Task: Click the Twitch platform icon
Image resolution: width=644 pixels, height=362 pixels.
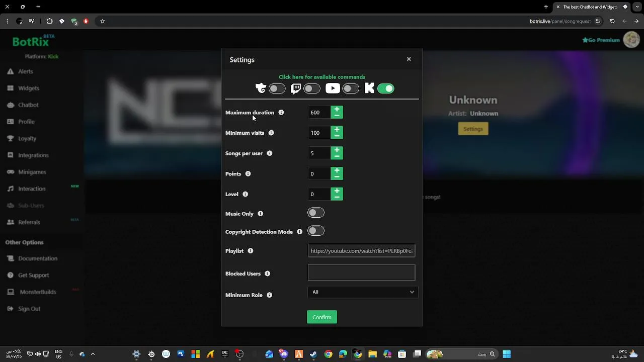Action: (x=296, y=89)
